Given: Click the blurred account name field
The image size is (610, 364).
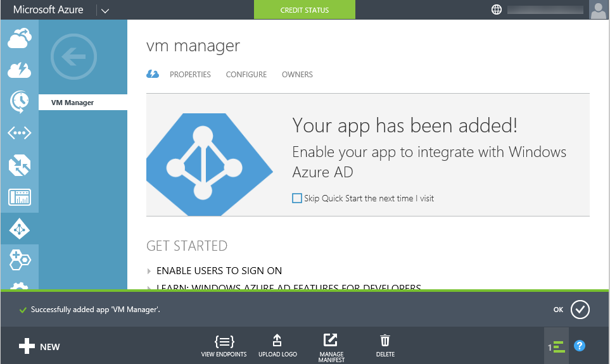Looking at the screenshot, I should pos(545,9).
